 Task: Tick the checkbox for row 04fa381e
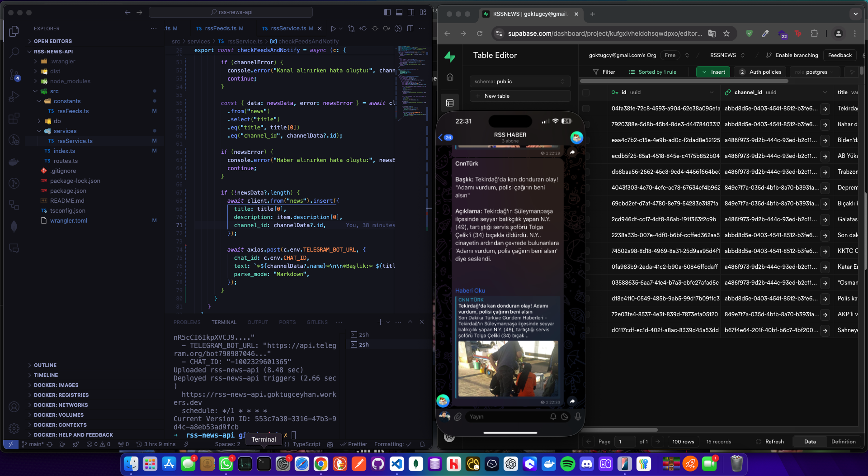pos(586,109)
